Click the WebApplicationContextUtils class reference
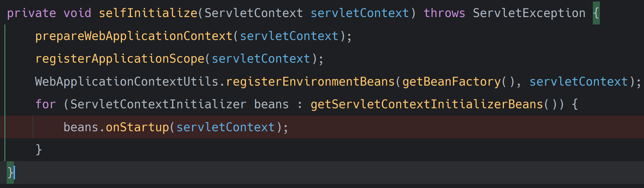Image resolution: width=644 pixels, height=188 pixels. [x=127, y=81]
